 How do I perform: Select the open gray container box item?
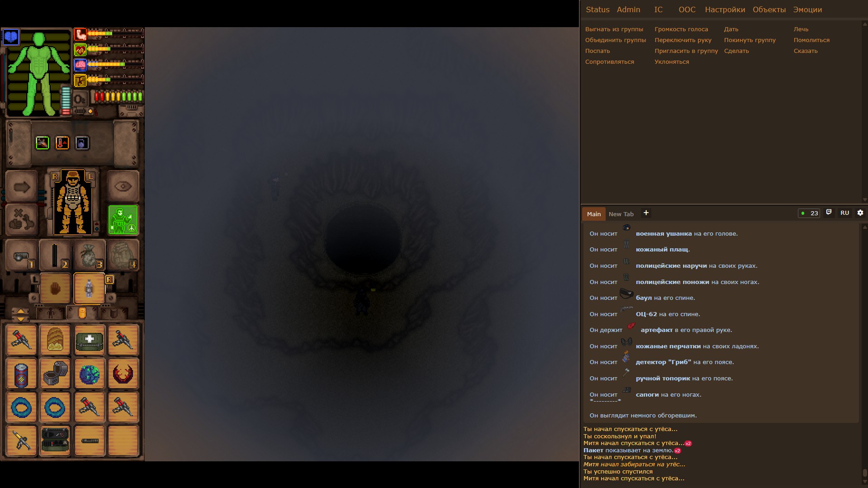point(55,374)
